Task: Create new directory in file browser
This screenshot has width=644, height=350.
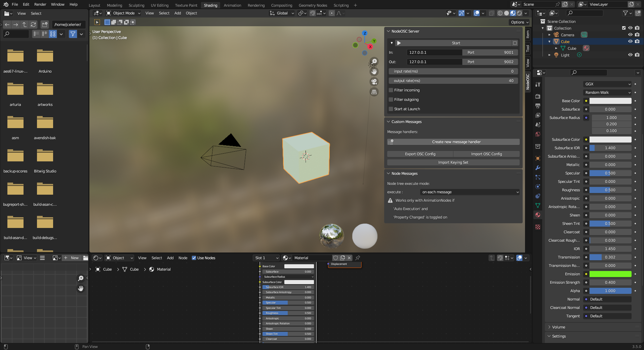Action: [45, 25]
